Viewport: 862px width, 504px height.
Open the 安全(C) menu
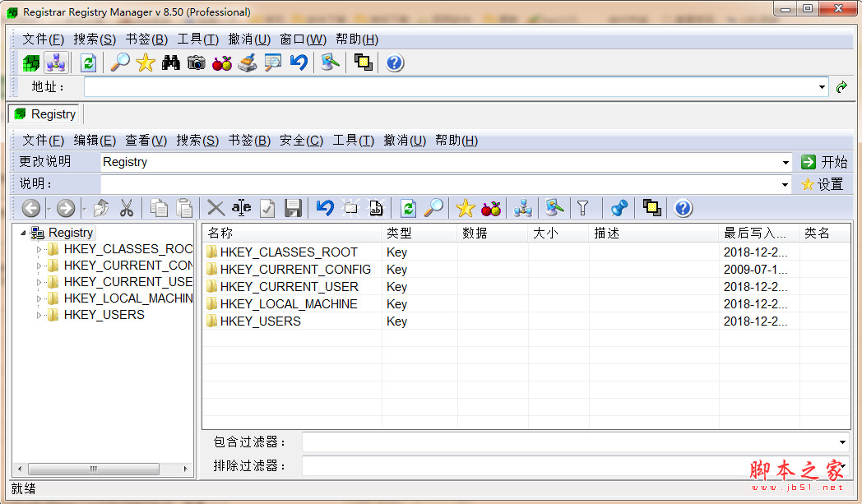tap(301, 141)
